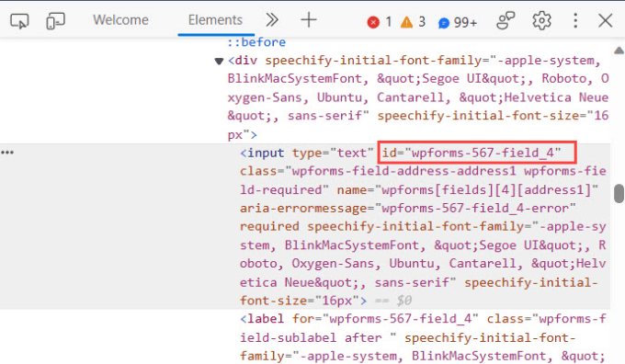Screen dimensions: 625x364
Task: Activate the inspect element picker tool
Action: (19, 20)
